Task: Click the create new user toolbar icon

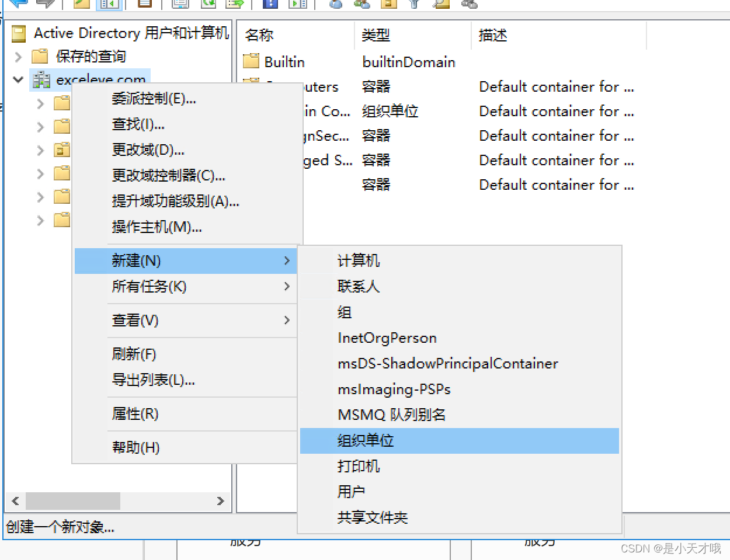Action: [335, 5]
